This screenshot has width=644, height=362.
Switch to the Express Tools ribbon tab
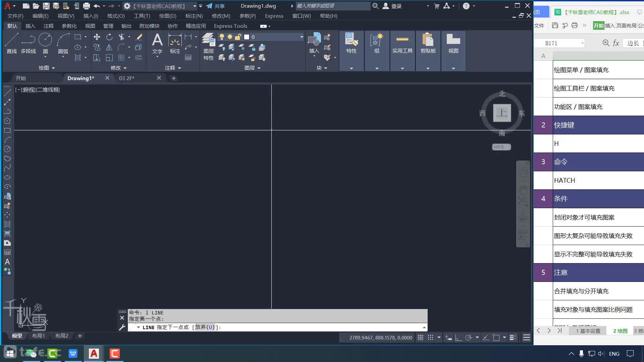[x=230, y=26]
